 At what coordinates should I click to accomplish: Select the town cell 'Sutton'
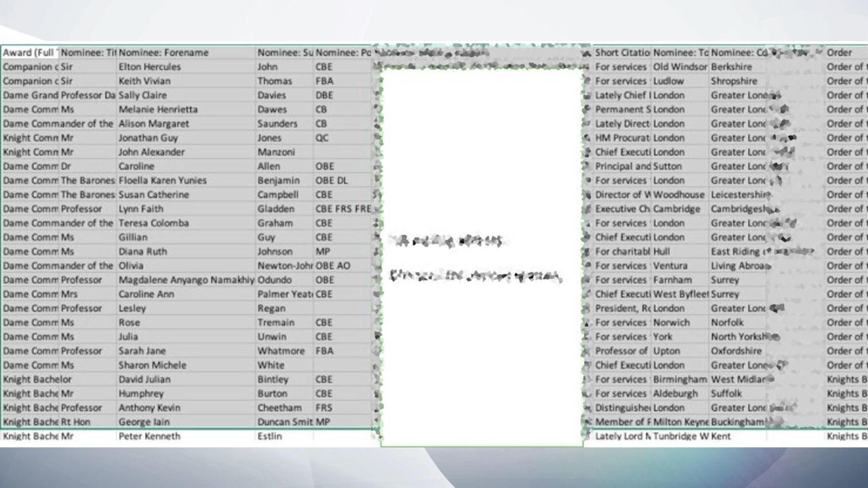680,166
